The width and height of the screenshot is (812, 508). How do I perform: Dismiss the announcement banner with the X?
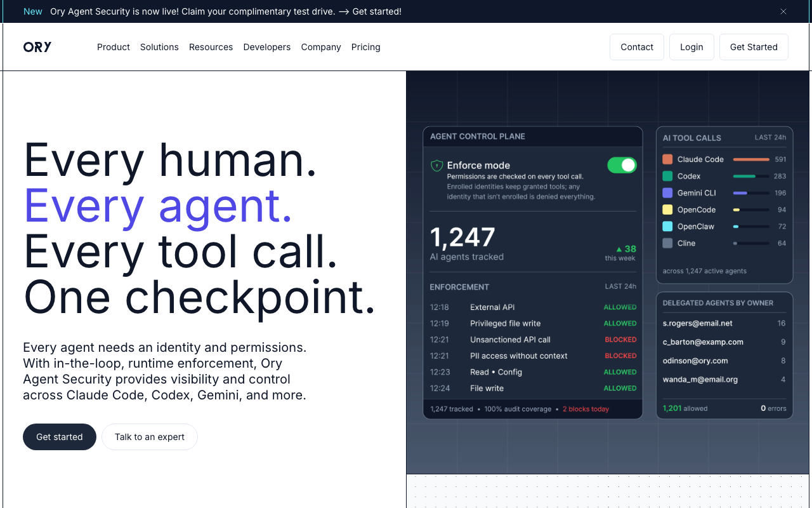(x=783, y=11)
